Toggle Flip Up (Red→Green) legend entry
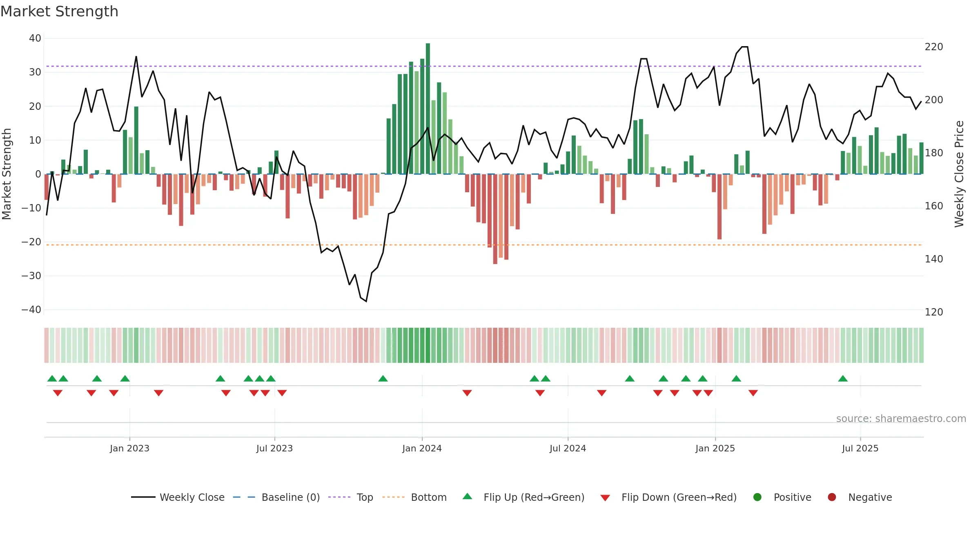 [523, 497]
